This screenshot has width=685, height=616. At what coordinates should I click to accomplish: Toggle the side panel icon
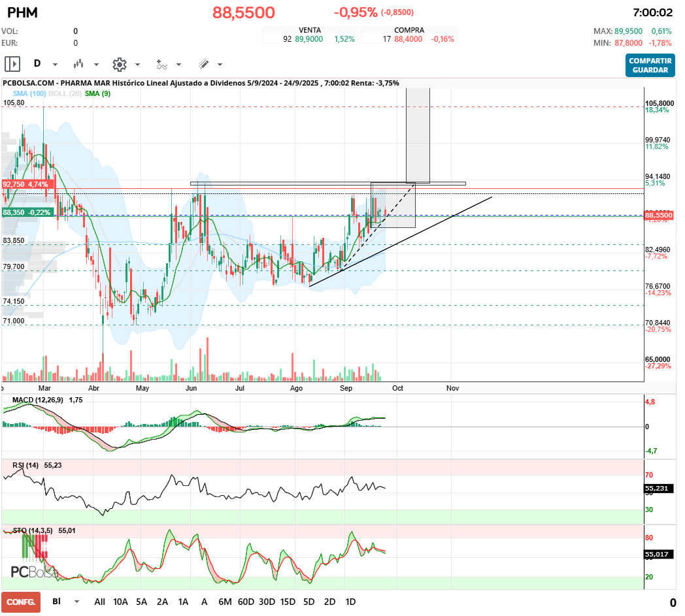point(12,64)
